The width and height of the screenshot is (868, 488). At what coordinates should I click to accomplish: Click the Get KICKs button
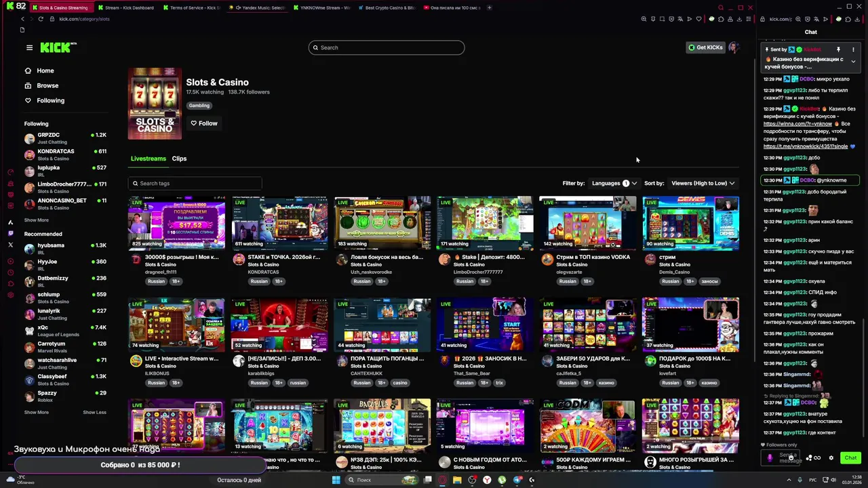click(x=705, y=47)
